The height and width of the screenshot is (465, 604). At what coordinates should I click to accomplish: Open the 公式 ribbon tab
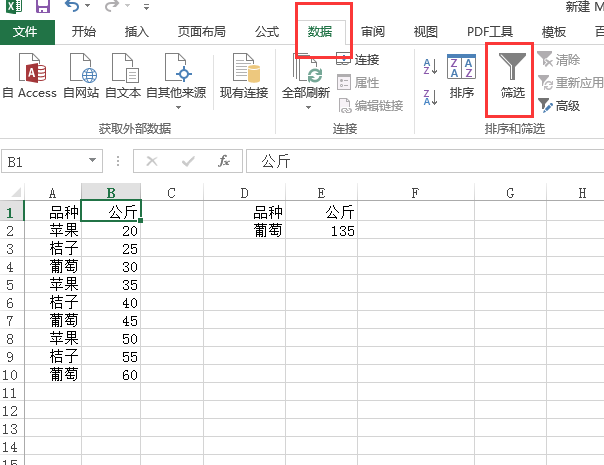[x=267, y=32]
